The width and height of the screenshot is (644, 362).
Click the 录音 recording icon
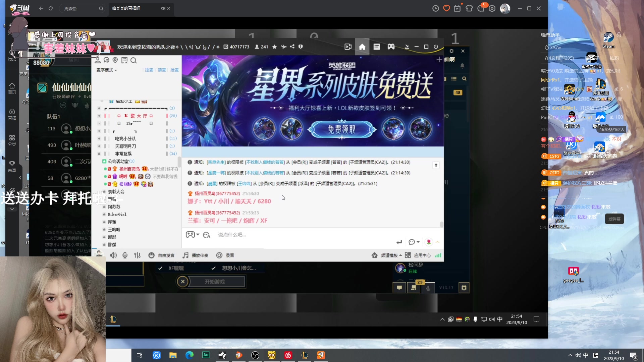coord(219,255)
